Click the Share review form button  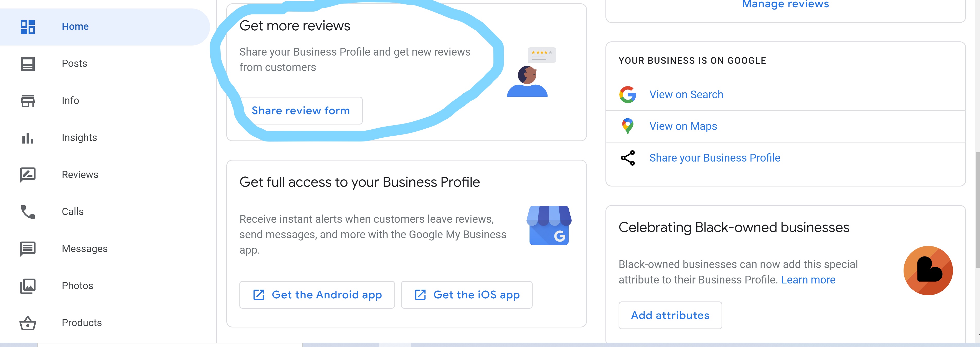[301, 111]
